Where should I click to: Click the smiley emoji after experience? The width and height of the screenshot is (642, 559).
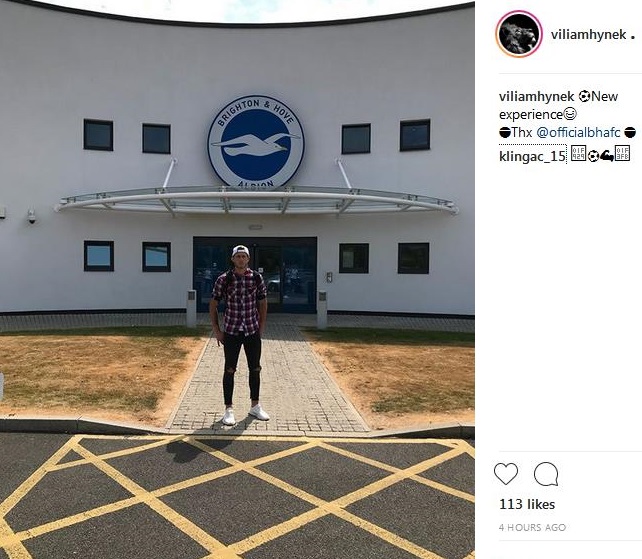pyautogui.click(x=570, y=114)
